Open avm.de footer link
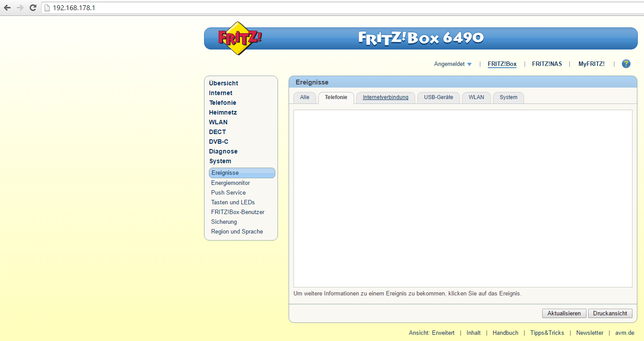The image size is (644, 341). coord(625,333)
